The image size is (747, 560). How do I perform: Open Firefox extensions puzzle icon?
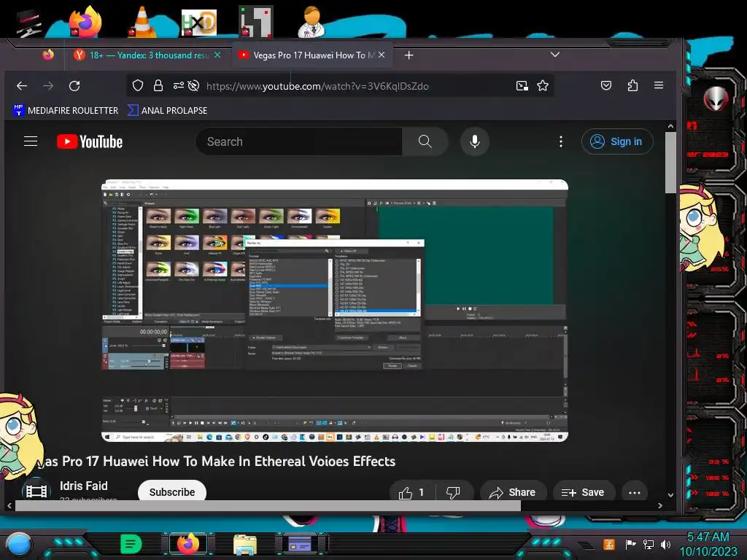click(x=632, y=86)
